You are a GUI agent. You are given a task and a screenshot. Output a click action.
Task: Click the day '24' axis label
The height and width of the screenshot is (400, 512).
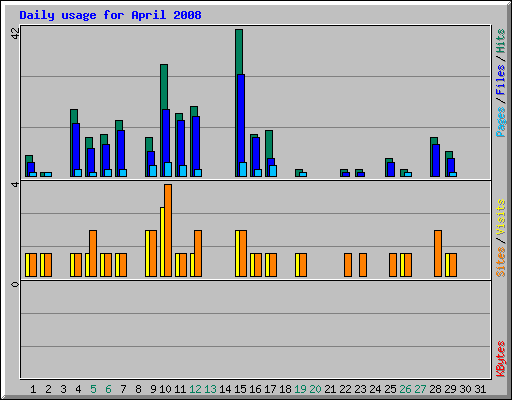point(375,389)
